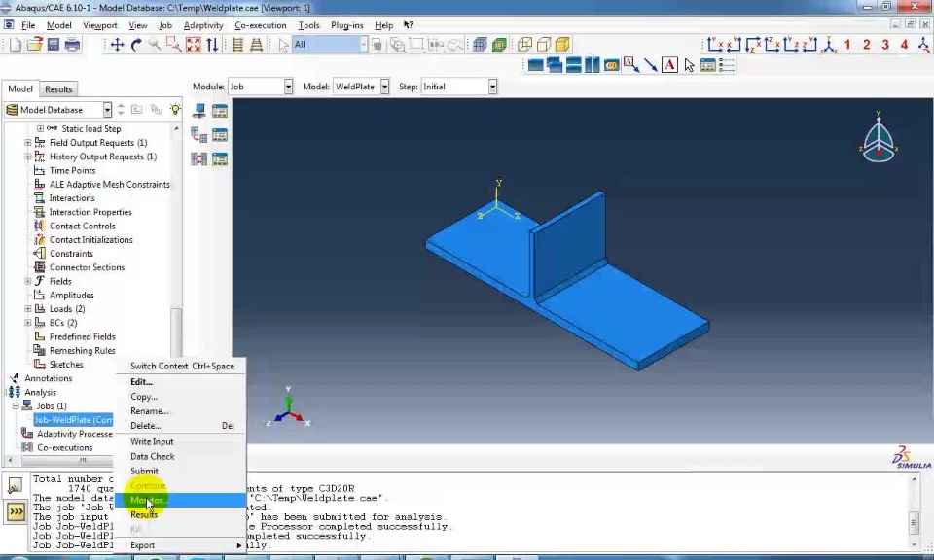Choose Write Input in the context menu
The width and height of the screenshot is (934, 560).
point(181,441)
